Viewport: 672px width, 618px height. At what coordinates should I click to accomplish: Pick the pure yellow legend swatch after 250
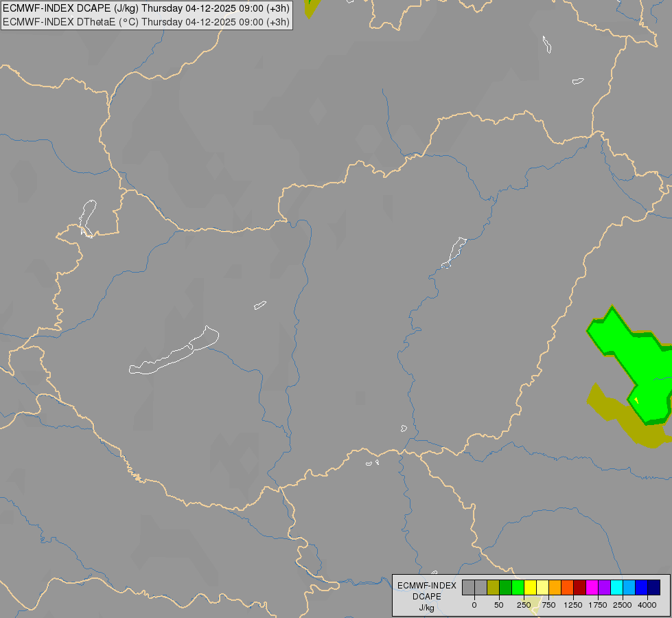(531, 588)
